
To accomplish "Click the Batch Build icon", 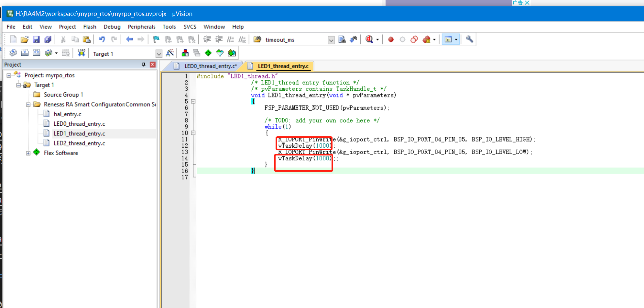I will click(x=49, y=53).
